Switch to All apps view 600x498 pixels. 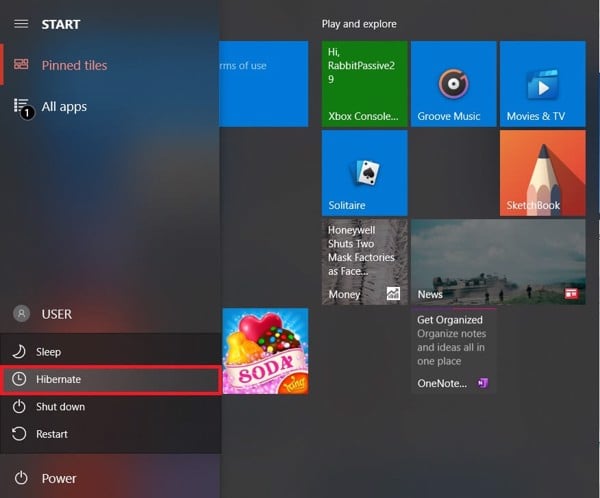coord(64,106)
